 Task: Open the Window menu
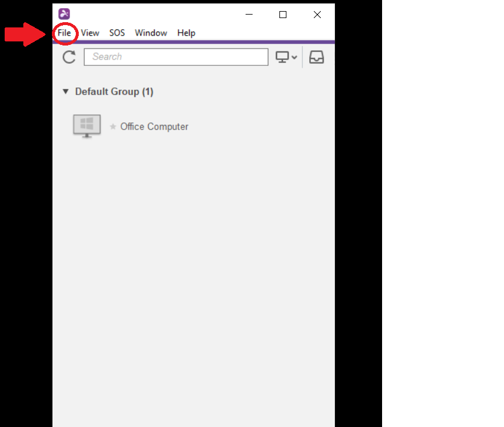click(150, 33)
